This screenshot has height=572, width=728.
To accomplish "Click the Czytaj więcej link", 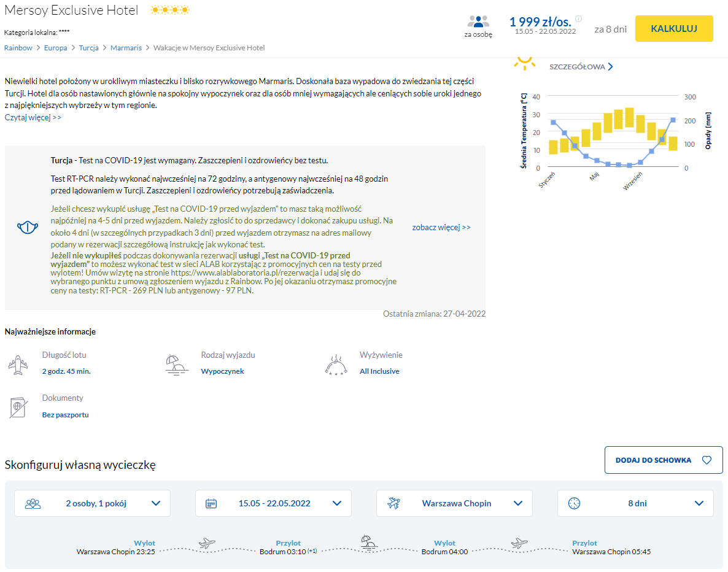I will 33,117.
